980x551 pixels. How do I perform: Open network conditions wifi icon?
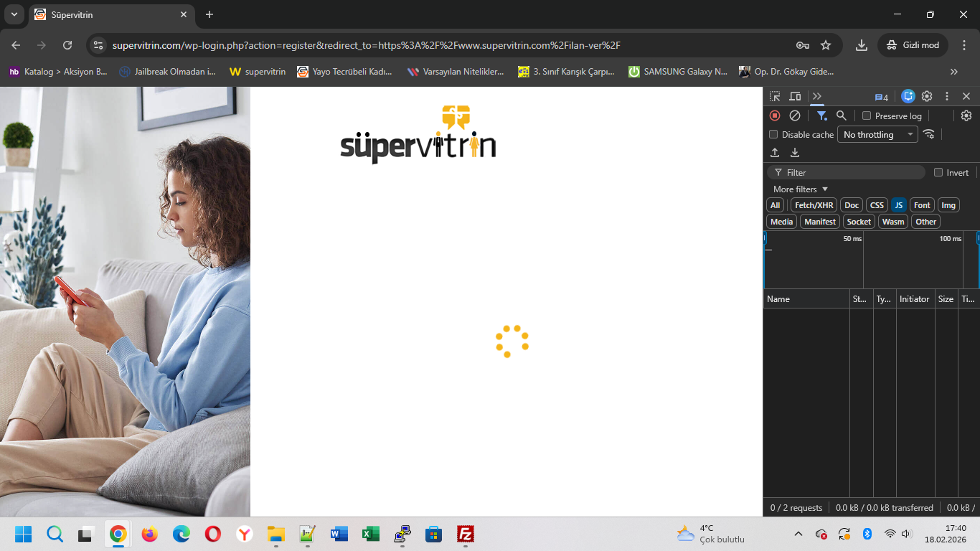pyautogui.click(x=929, y=134)
